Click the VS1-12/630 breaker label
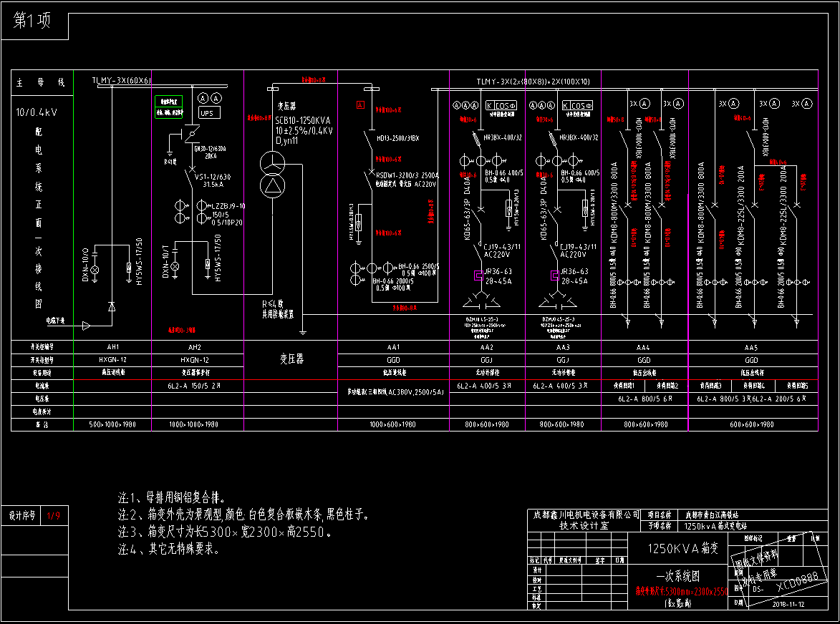Screen dimensions: 840x624 [213, 177]
